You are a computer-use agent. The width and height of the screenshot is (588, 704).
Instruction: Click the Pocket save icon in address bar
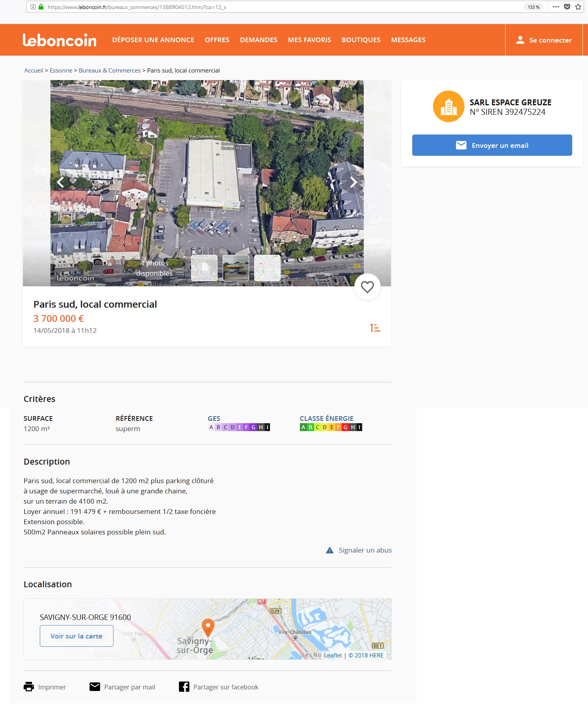[x=567, y=7]
